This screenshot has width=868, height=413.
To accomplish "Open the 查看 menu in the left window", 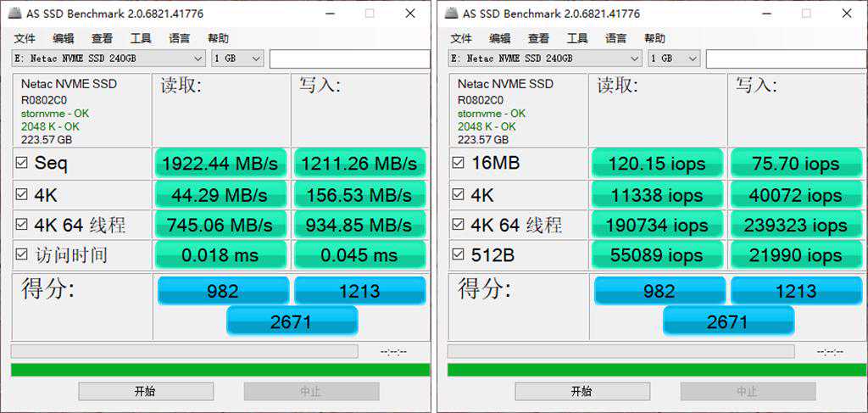I will (102, 38).
